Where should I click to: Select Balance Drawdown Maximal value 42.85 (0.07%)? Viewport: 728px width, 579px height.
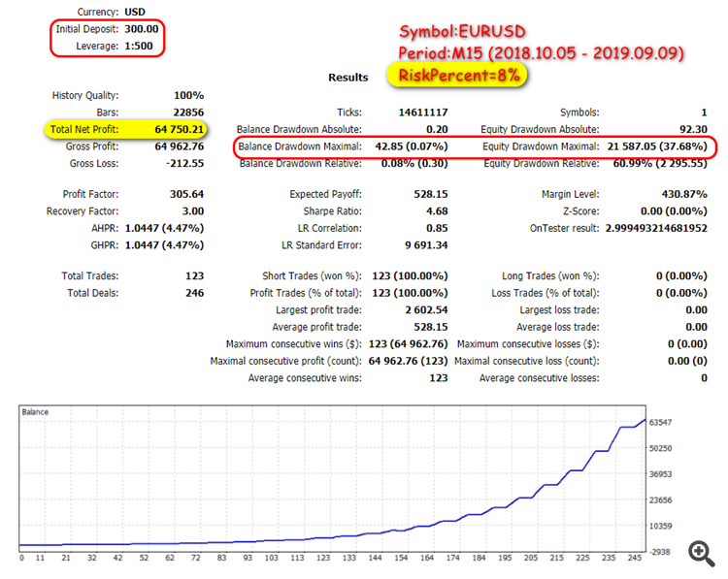click(412, 146)
